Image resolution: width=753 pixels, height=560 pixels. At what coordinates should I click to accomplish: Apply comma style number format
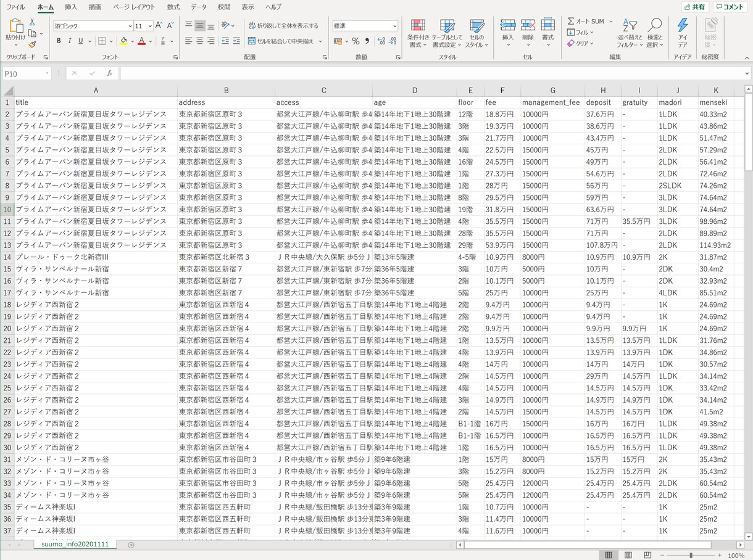(x=367, y=41)
